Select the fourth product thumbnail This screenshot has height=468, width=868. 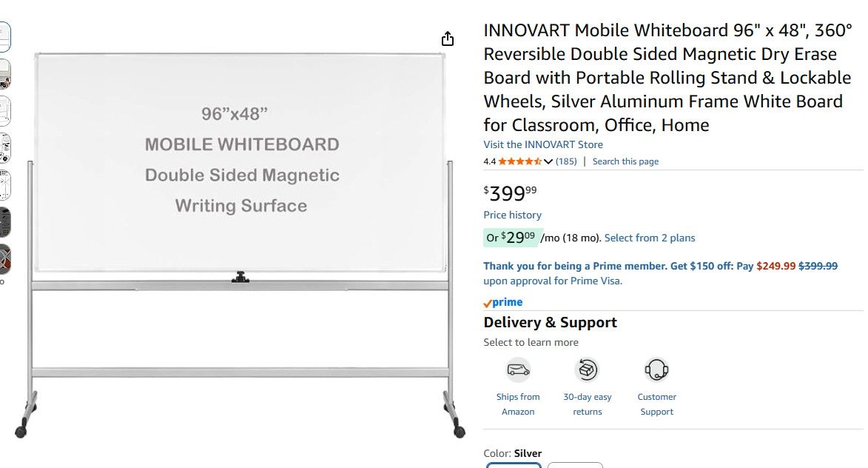(4, 148)
